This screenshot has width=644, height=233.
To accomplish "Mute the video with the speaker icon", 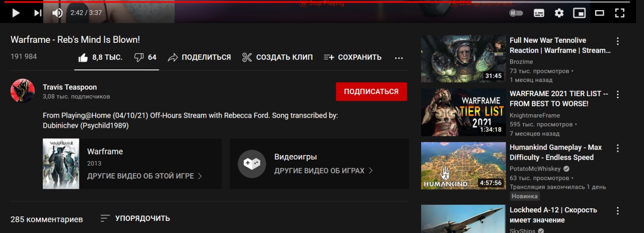I will tap(57, 13).
